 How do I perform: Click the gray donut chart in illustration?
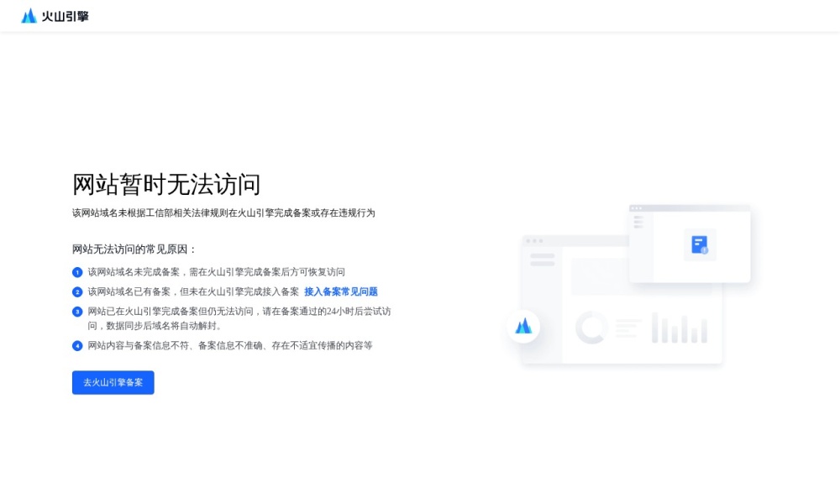coord(591,328)
